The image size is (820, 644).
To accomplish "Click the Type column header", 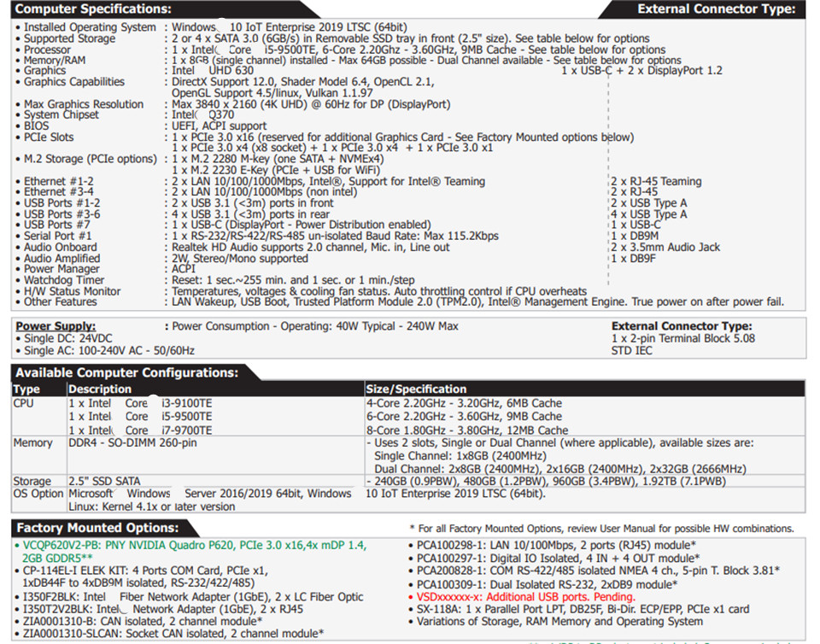I will coord(26,389).
